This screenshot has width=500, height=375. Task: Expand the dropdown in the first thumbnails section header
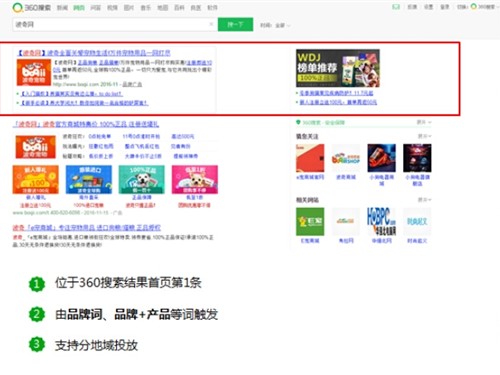[x=425, y=136]
